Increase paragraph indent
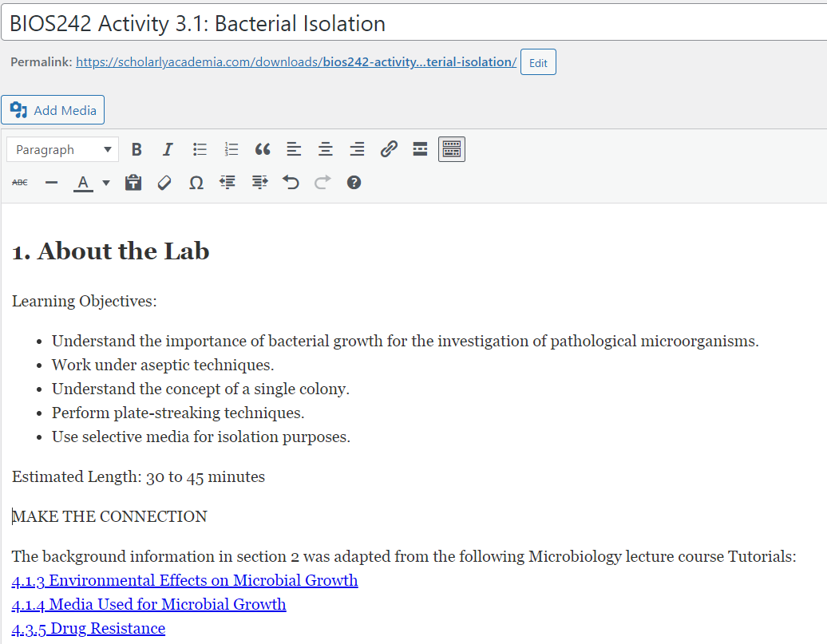The width and height of the screenshot is (827, 644). tap(259, 183)
